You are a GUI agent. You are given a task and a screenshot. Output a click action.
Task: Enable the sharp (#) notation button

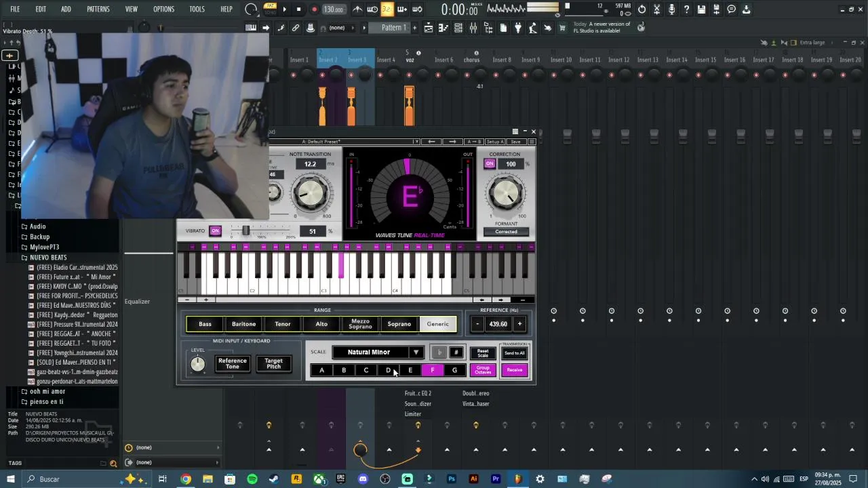coord(456,352)
